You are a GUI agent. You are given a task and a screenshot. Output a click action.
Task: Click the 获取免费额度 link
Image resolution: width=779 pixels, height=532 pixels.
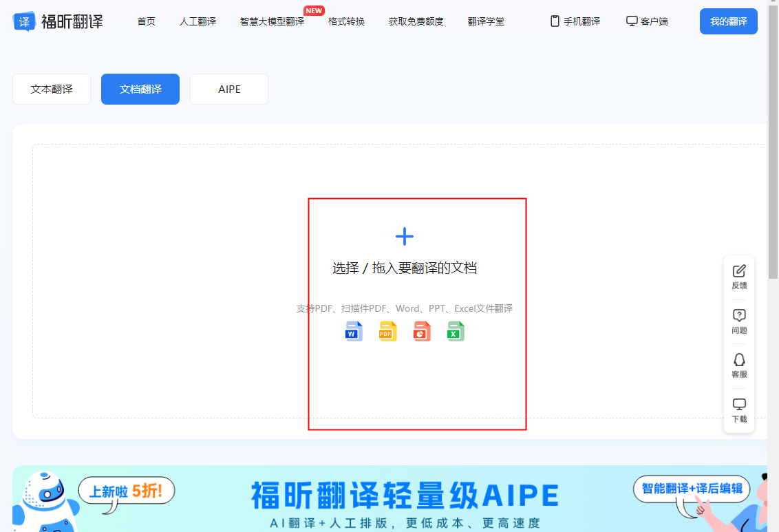(416, 21)
